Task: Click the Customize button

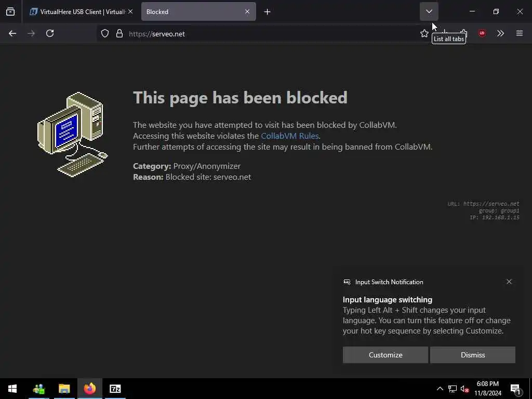Action: click(x=385, y=355)
